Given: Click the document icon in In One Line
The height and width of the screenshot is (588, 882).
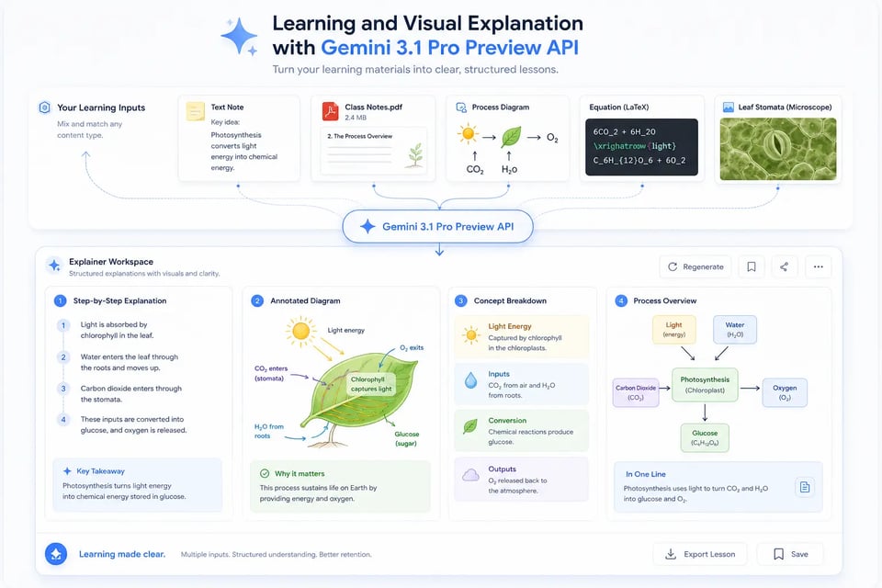Looking at the screenshot, I should [x=805, y=487].
